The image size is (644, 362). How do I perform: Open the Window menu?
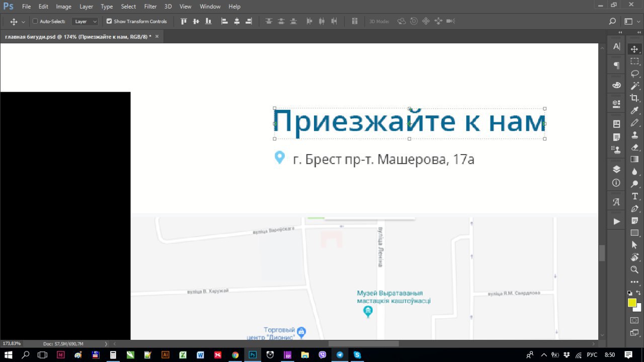[210, 7]
